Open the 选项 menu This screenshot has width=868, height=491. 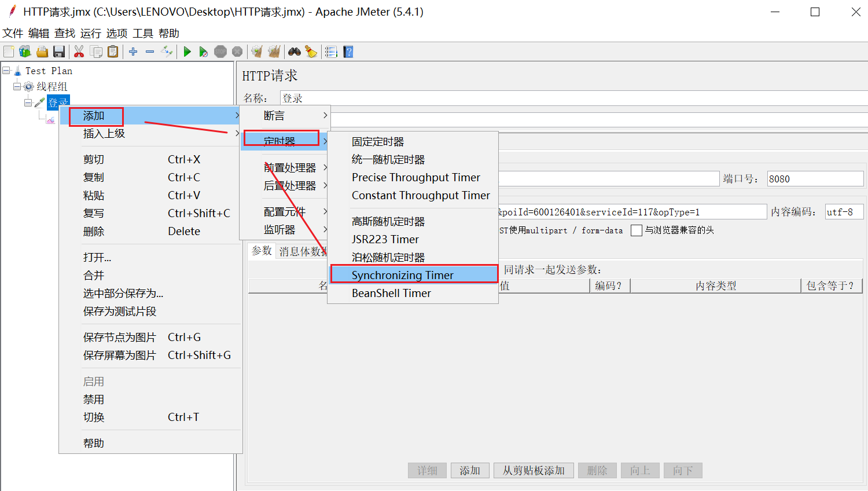tap(117, 33)
